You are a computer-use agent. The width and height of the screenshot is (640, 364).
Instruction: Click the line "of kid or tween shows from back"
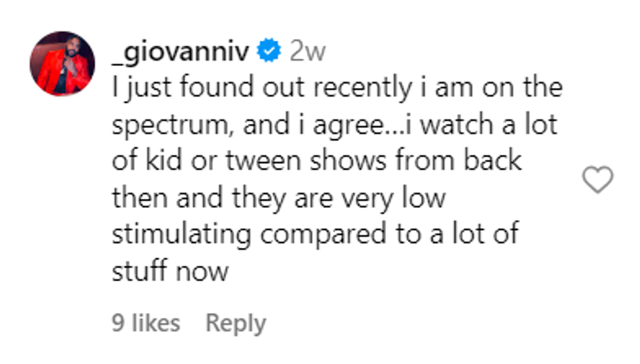coord(317,161)
